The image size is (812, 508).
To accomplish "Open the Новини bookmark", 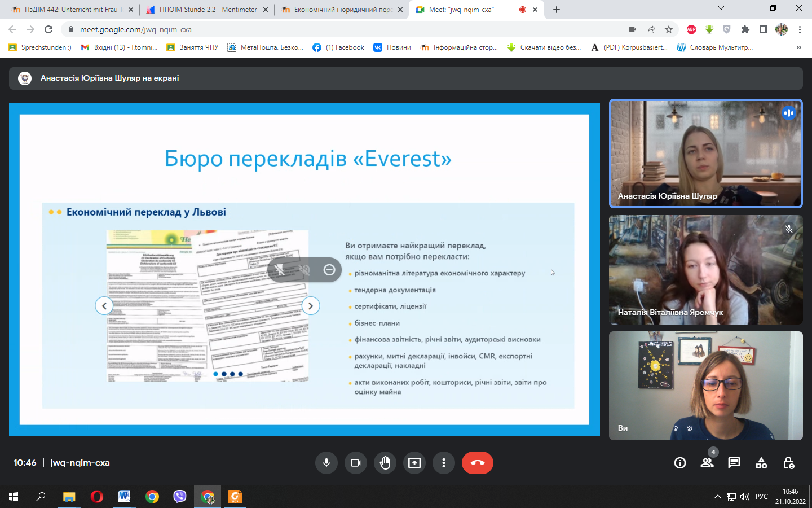I will coord(392,47).
